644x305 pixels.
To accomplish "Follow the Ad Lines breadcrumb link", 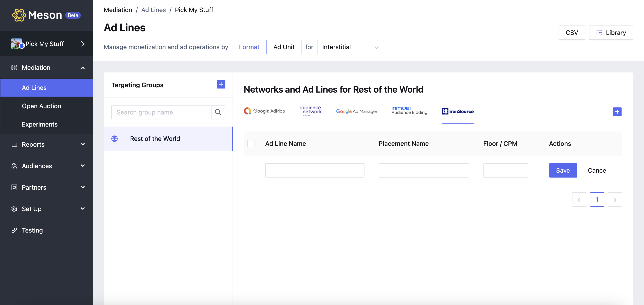I will click(x=153, y=10).
